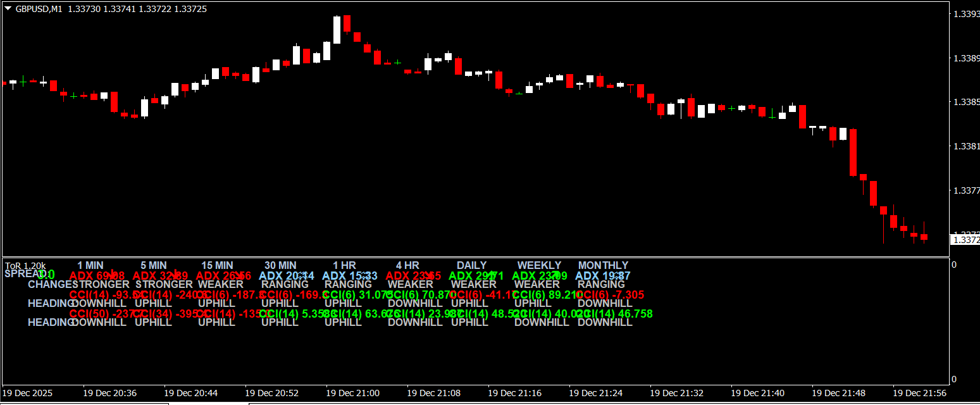Select the 1 MIN timeframe header

pos(90,265)
